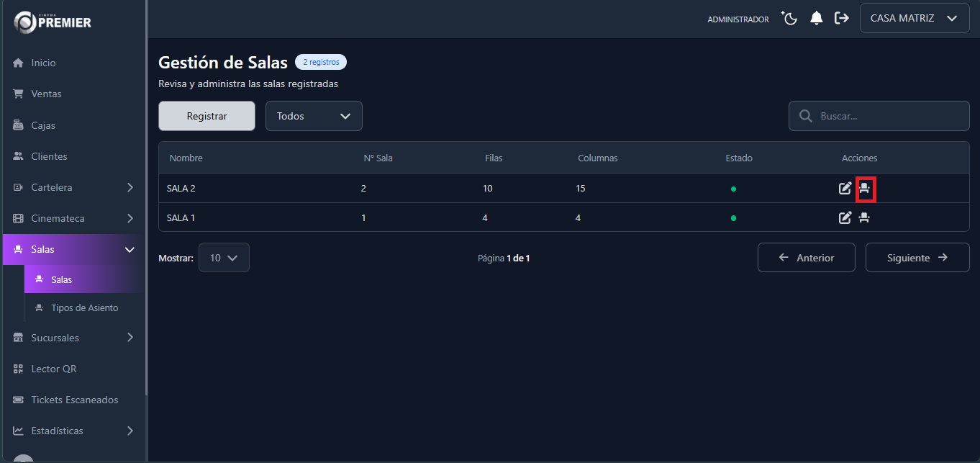Click the edit icon for SALA 2

point(845,189)
